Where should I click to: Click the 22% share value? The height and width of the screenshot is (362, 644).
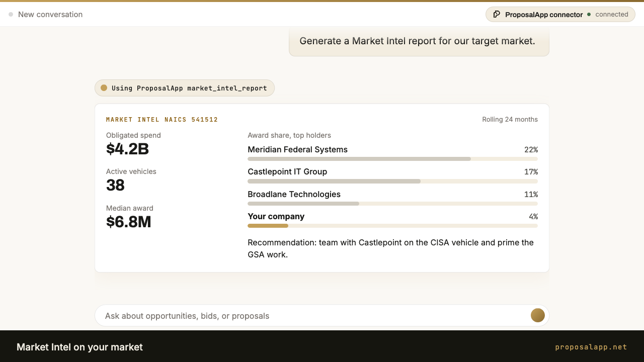click(x=531, y=150)
